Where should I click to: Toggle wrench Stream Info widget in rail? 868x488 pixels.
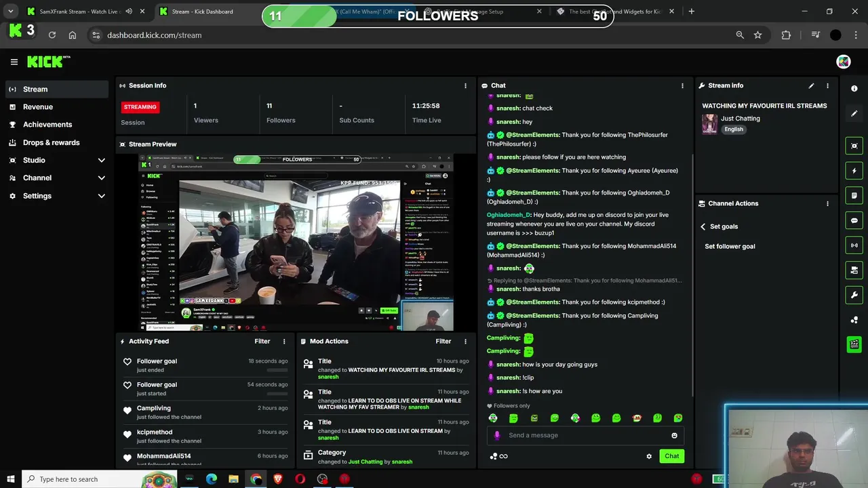[854, 295]
